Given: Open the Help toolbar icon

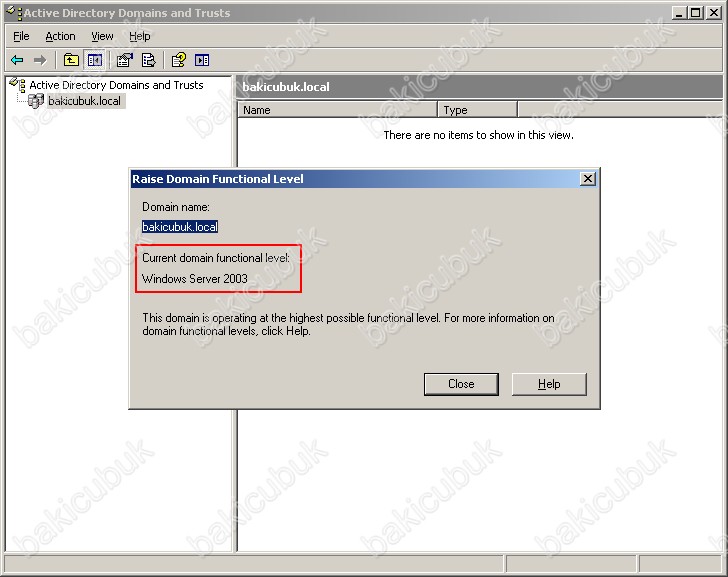Looking at the screenshot, I should point(179,60).
